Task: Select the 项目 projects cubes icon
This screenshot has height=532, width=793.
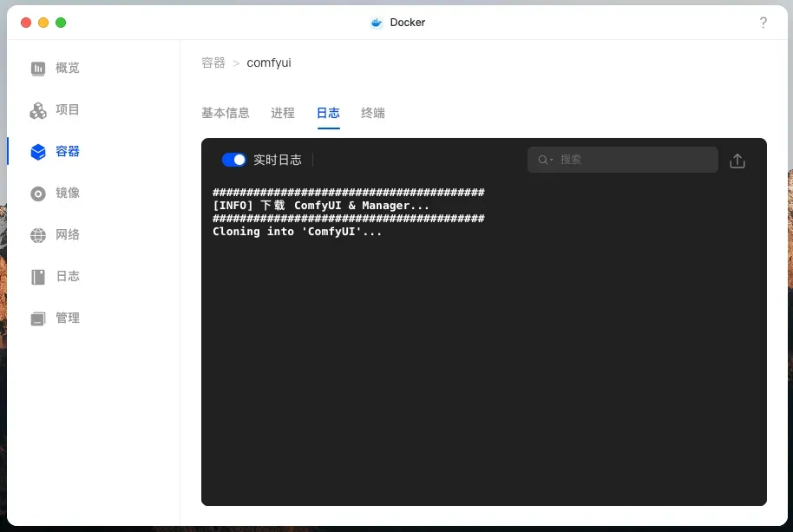Action: pyautogui.click(x=38, y=110)
